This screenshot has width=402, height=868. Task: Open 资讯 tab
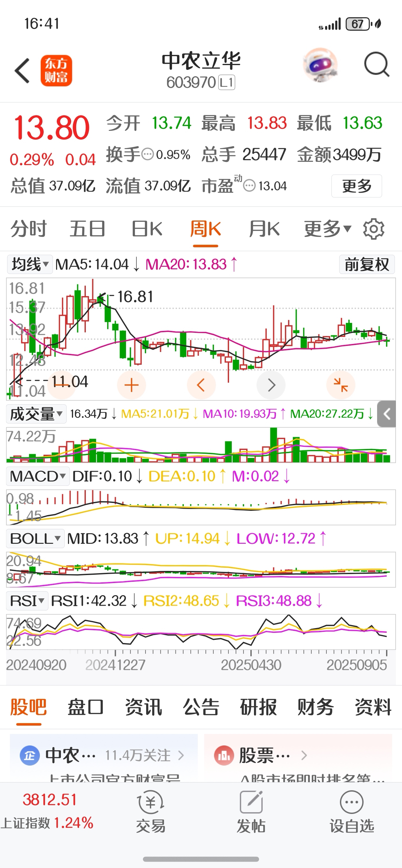coord(144,707)
